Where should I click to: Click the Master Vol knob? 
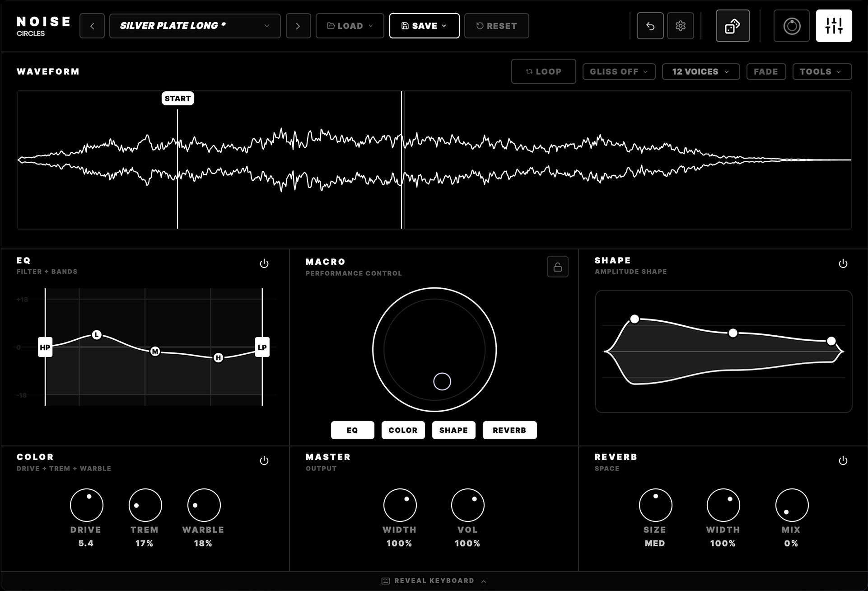(x=467, y=505)
